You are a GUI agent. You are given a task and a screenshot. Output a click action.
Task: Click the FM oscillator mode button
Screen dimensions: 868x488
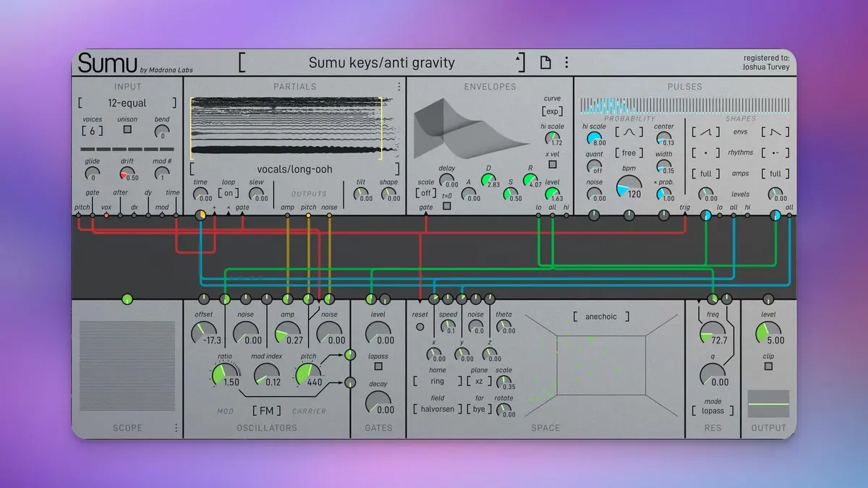(267, 411)
